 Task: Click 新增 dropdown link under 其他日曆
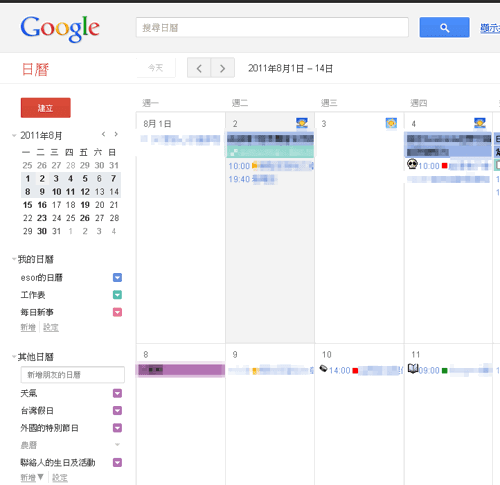point(32,478)
